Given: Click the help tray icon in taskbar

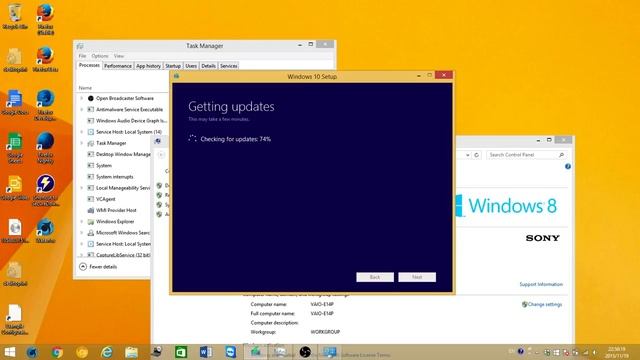Looking at the screenshot, I should [x=520, y=351].
